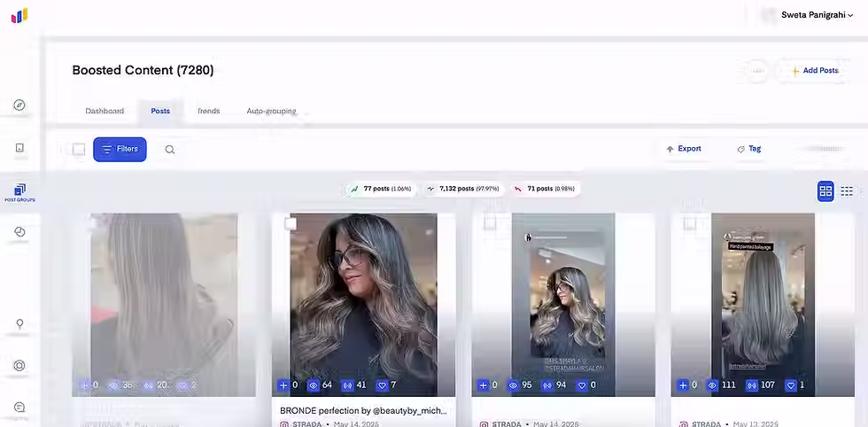Image resolution: width=868 pixels, height=427 pixels.
Task: Click the heart icon on the 111-views post
Action: (790, 384)
